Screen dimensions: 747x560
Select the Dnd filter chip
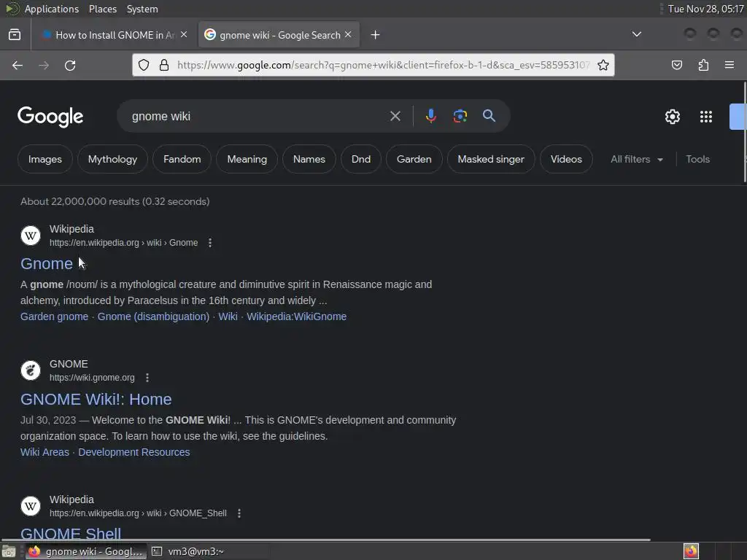(360, 160)
